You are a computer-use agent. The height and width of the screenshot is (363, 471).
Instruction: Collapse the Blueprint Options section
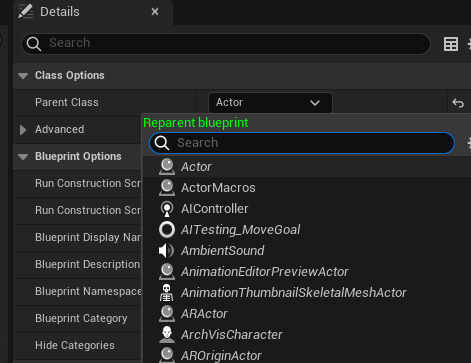[x=23, y=157]
